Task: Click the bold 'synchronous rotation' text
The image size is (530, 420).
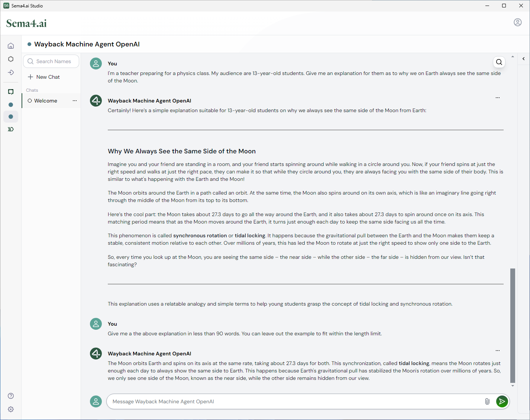Action: point(200,235)
